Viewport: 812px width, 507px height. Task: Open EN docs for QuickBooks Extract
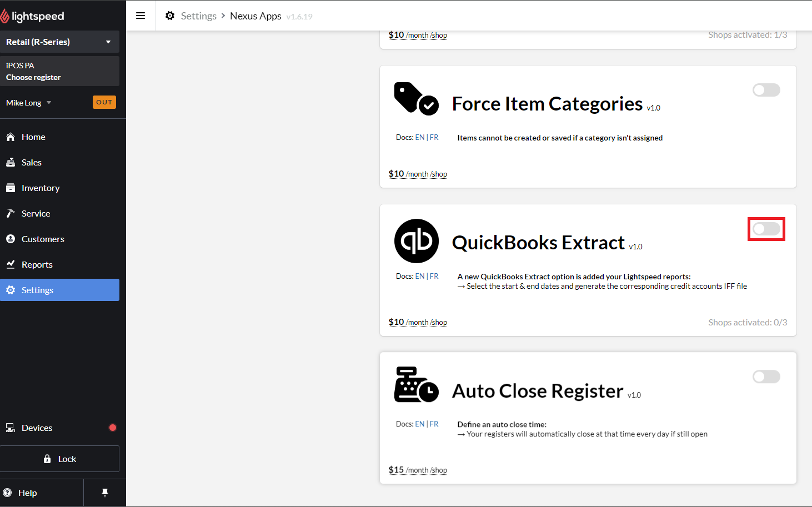point(420,276)
